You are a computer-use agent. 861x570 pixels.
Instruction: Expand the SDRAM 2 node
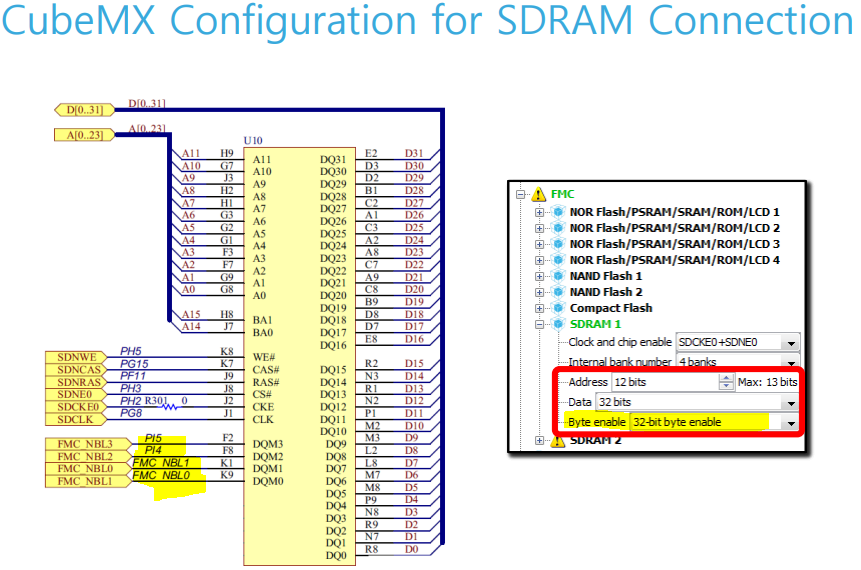click(539, 440)
